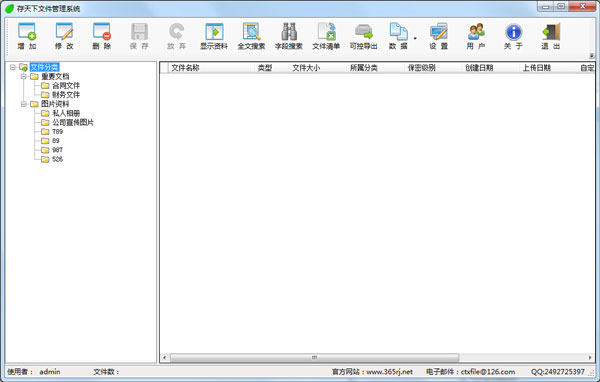The height and width of the screenshot is (382, 600).
Task: Select the 526 folder
Action: [x=57, y=159]
